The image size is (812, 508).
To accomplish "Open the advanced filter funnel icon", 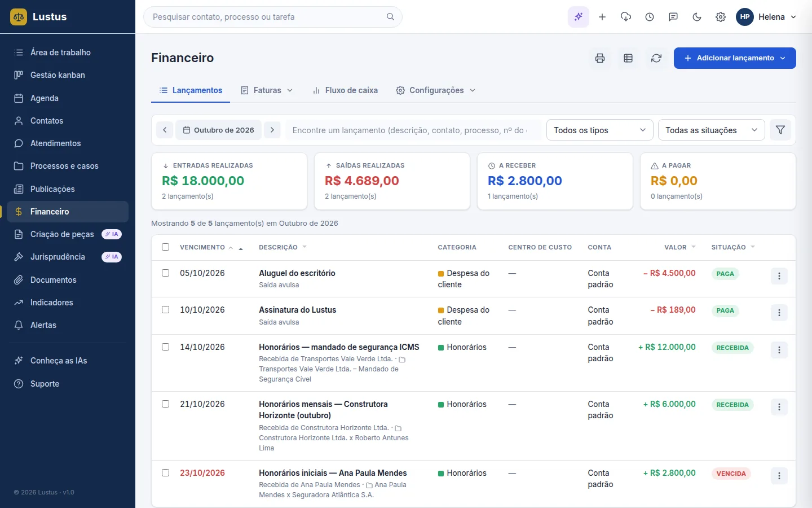I will point(780,130).
